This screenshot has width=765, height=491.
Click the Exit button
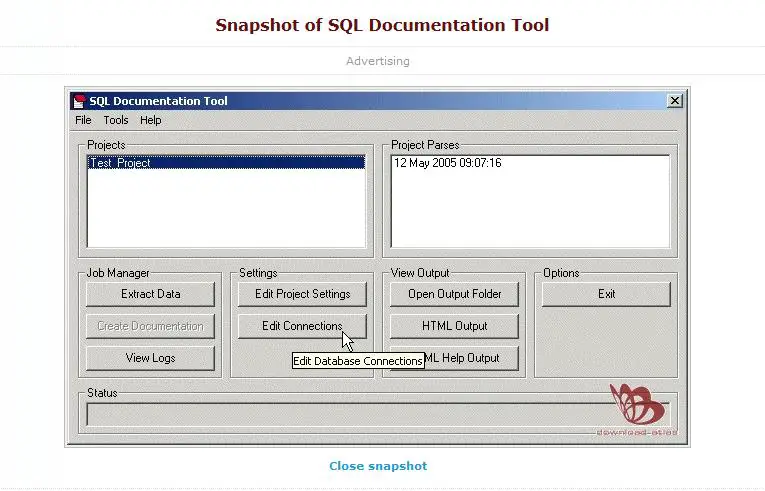click(x=606, y=294)
